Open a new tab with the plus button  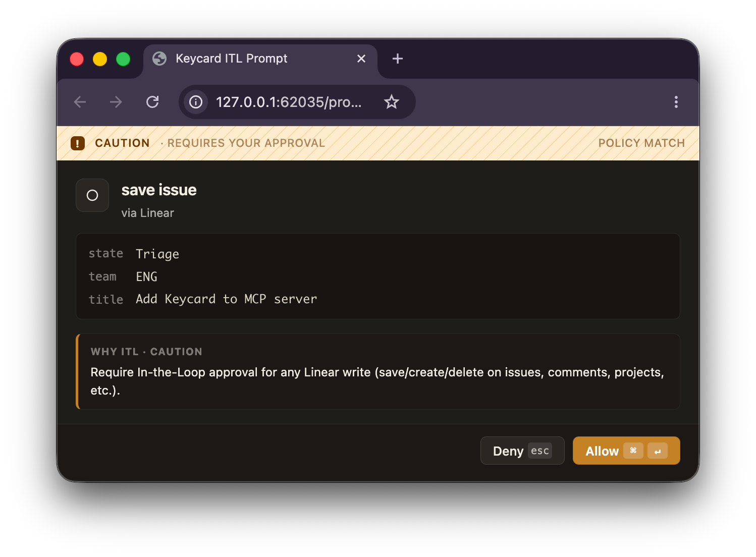[x=398, y=59]
